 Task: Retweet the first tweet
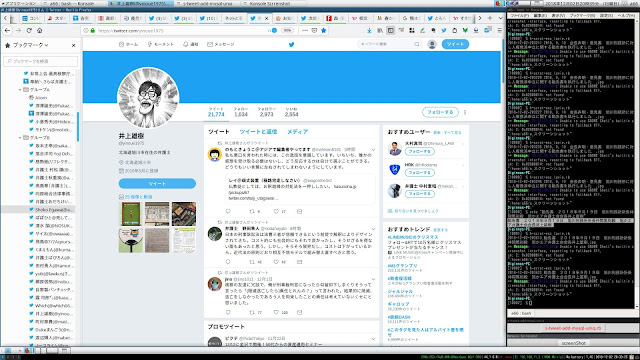pos(252,211)
